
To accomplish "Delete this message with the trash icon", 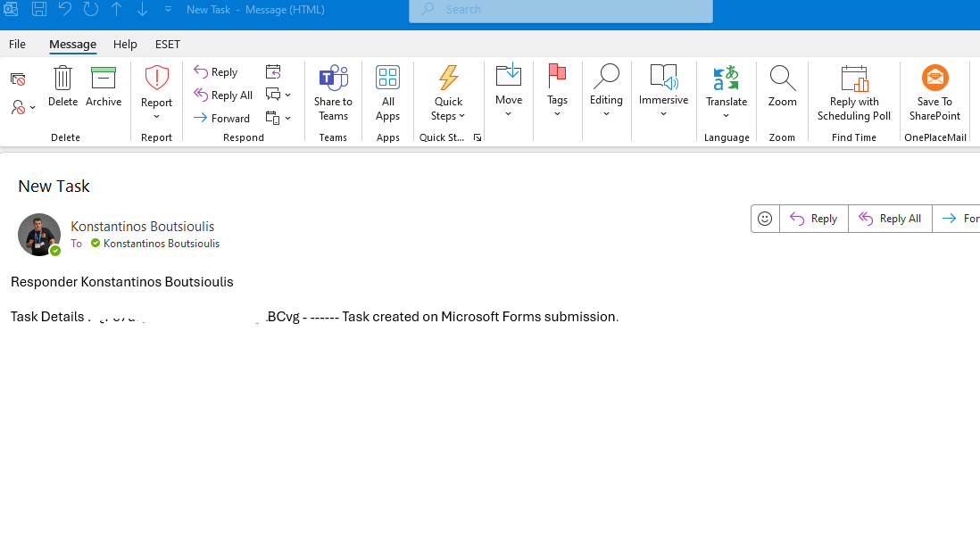I will point(62,87).
